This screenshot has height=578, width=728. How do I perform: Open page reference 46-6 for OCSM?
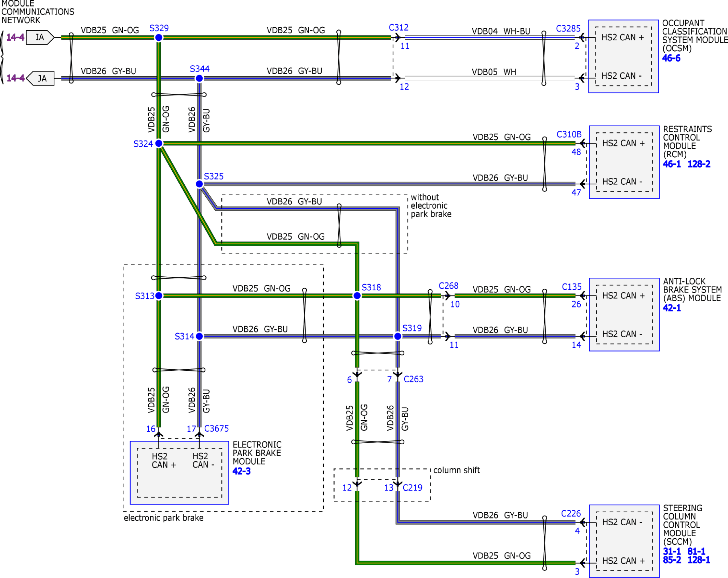(671, 58)
